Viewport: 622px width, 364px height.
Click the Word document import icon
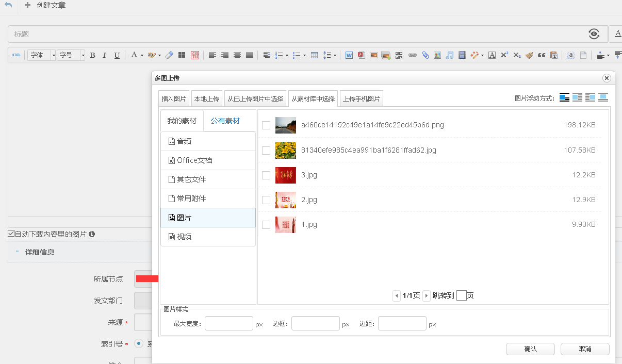click(349, 55)
